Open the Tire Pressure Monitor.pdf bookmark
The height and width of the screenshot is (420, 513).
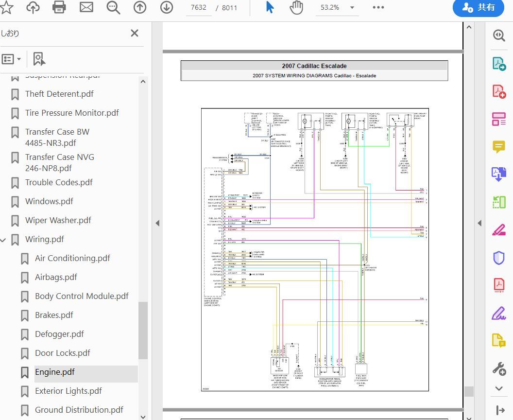pyautogui.click(x=72, y=113)
